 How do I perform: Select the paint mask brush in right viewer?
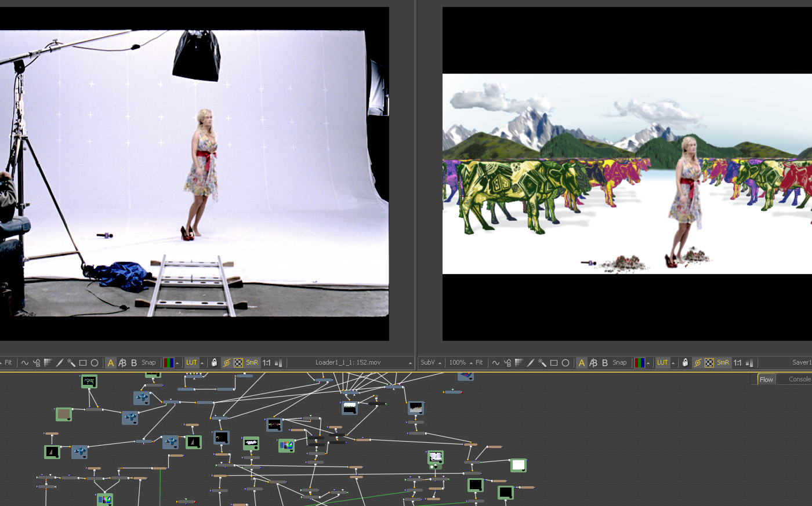click(x=531, y=363)
